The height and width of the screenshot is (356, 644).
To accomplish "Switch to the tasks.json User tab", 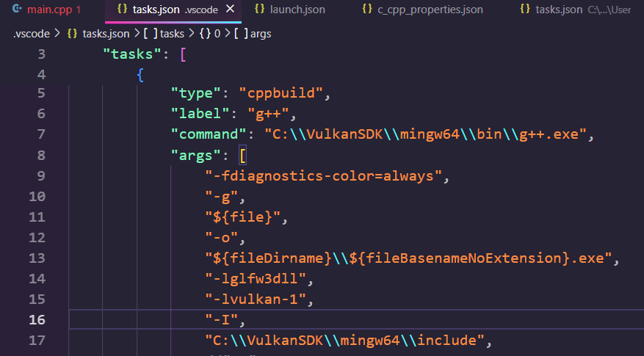I will 575,10.
